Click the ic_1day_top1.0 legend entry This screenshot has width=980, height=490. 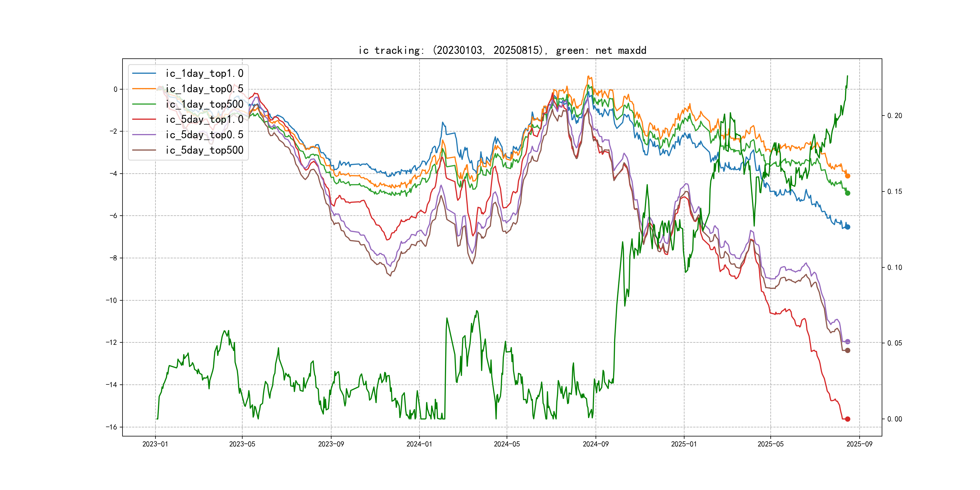[204, 73]
